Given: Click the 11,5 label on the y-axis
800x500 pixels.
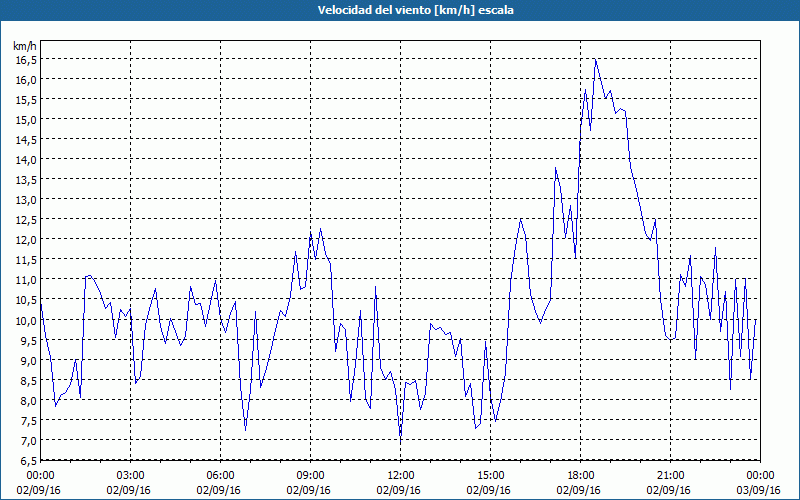Looking at the screenshot, I should pos(26,260).
